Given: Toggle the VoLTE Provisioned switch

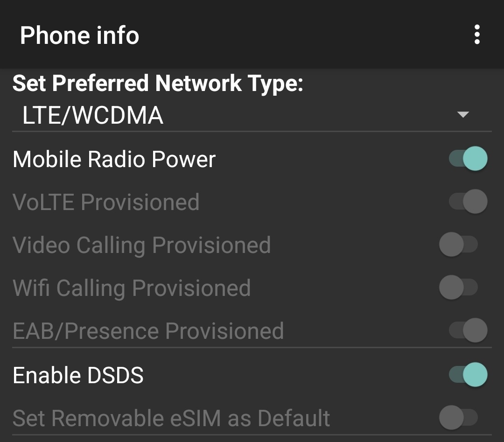Looking at the screenshot, I should tap(468, 202).
